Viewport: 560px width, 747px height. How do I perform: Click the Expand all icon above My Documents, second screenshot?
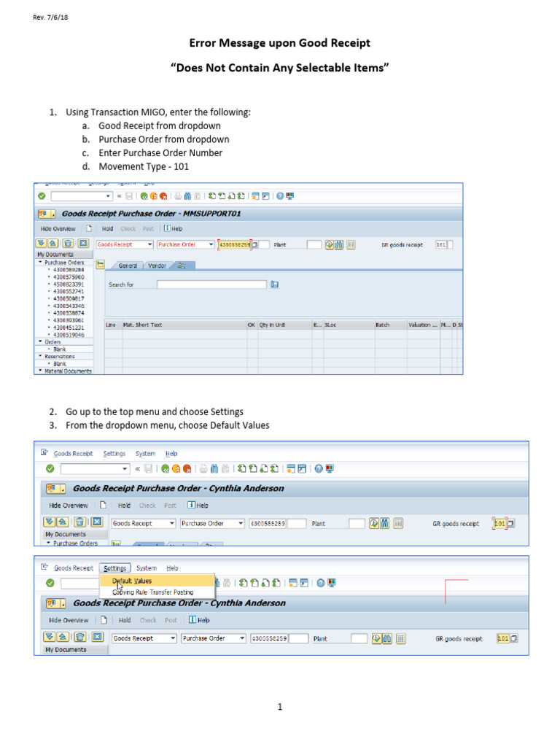coord(49,522)
